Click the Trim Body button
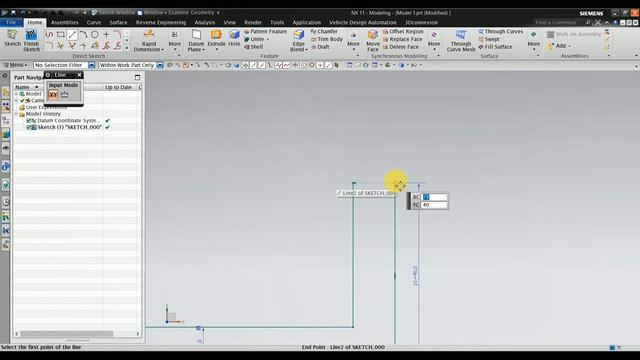The image size is (640, 360). (x=327, y=39)
